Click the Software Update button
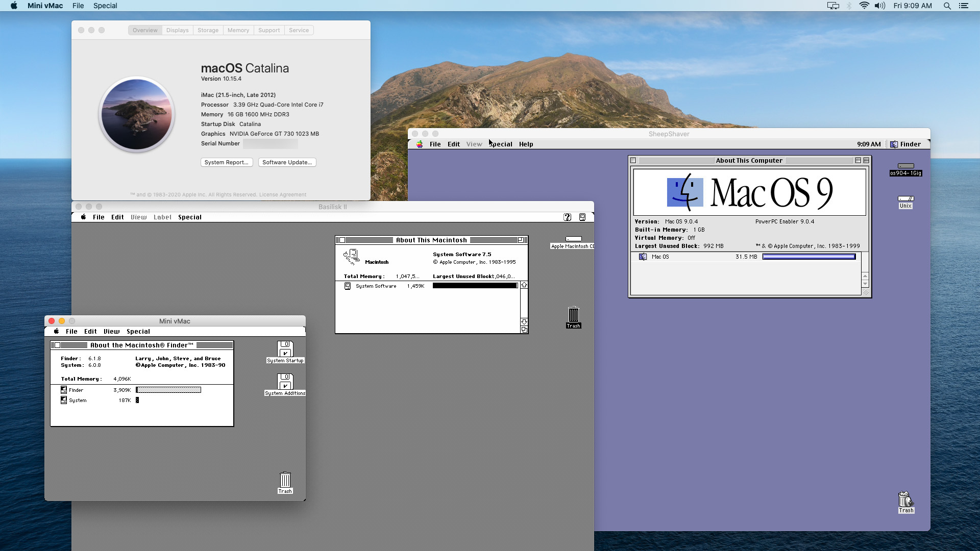 (287, 162)
